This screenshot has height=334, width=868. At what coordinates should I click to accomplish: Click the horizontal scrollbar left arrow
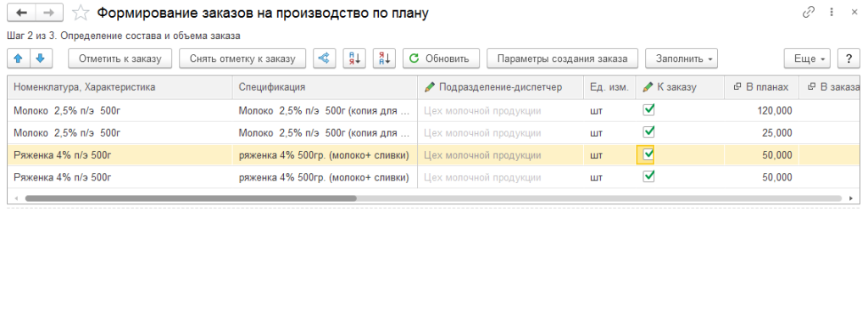click(16, 198)
